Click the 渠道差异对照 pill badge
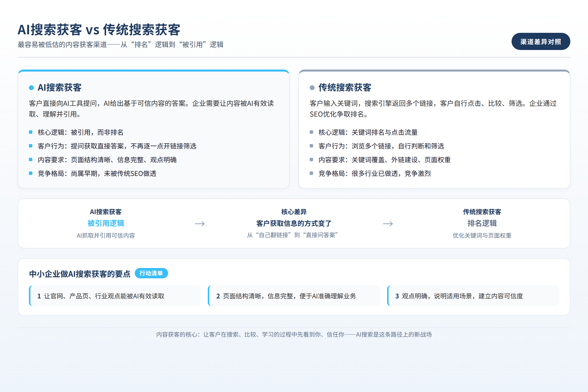Viewport: 588px width, 392px height. click(541, 41)
